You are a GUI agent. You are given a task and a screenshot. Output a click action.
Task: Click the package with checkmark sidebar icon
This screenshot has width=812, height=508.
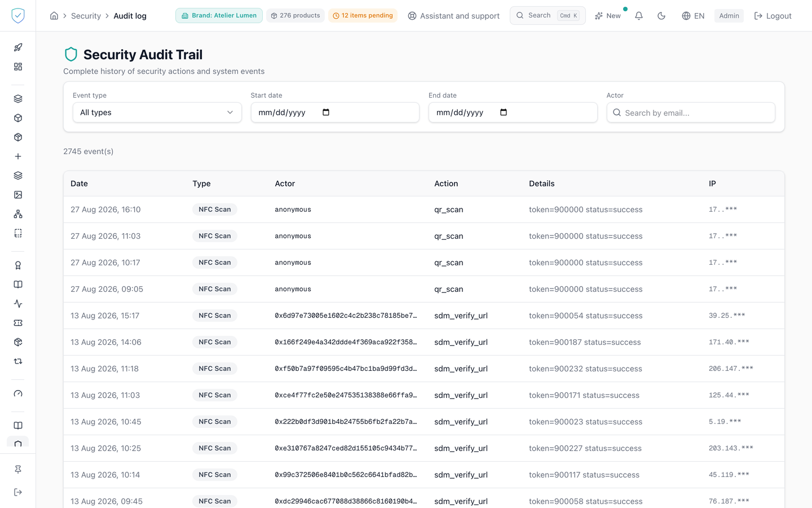18,342
